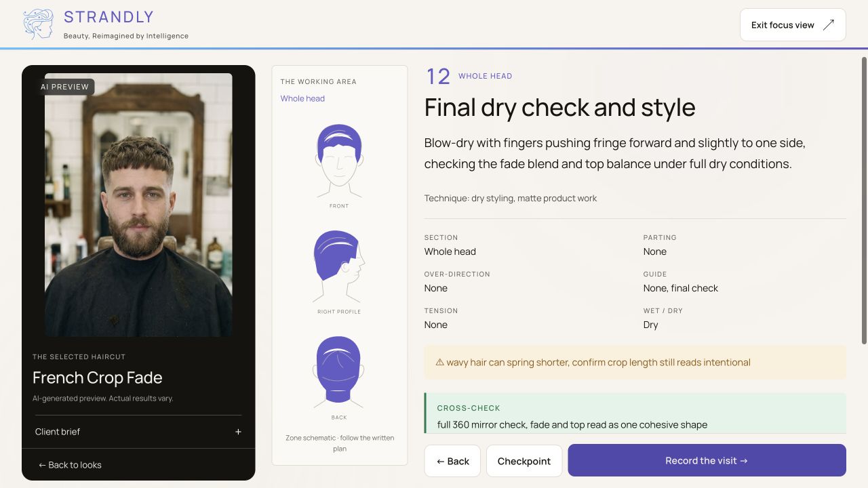Click the Technique: dry styling line
This screenshot has height=488, width=868.
tap(511, 199)
